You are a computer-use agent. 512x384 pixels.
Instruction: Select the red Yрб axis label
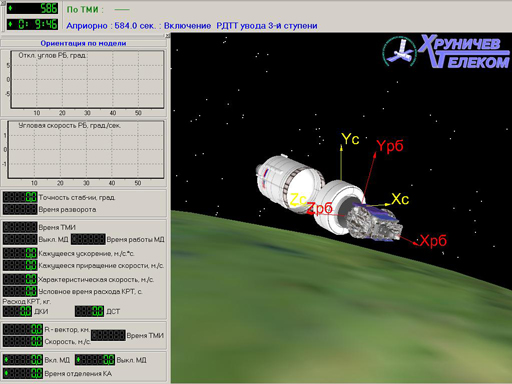coord(390,146)
